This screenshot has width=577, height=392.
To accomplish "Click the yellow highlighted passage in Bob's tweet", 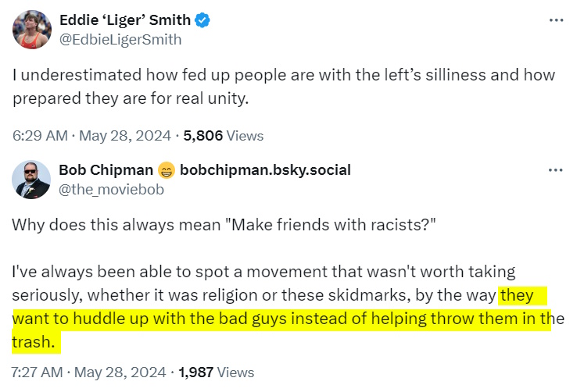I will pyautogui.click(x=281, y=319).
